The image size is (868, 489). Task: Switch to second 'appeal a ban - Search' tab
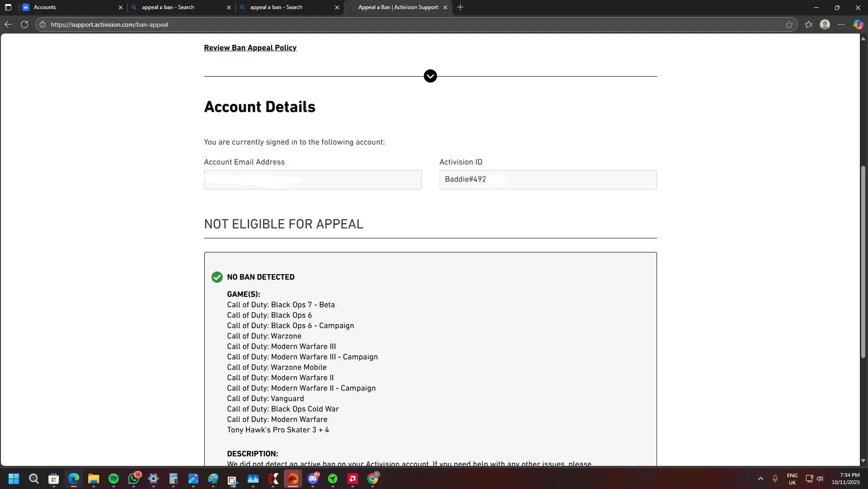[x=289, y=7]
